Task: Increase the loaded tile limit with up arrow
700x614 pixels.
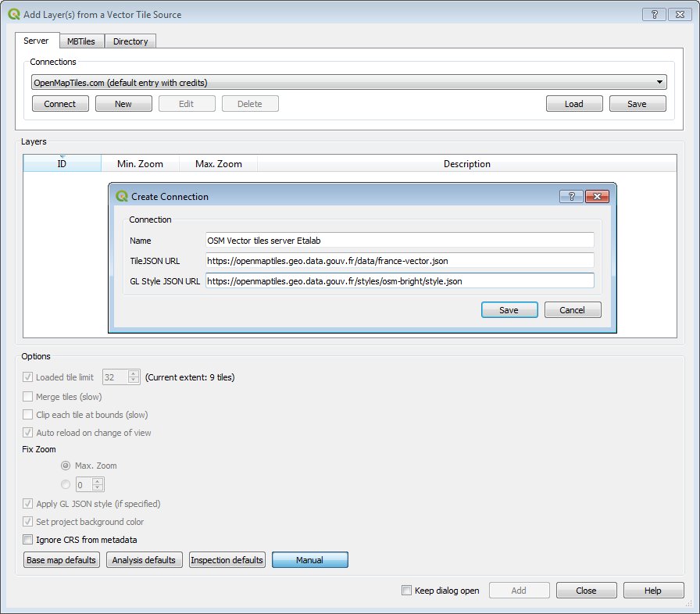Action: [134, 373]
